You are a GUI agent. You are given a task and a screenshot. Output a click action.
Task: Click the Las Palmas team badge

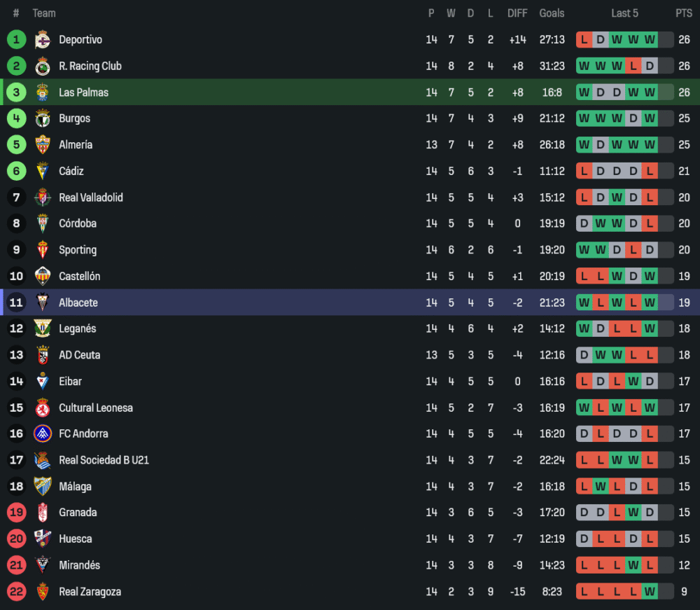pyautogui.click(x=43, y=92)
